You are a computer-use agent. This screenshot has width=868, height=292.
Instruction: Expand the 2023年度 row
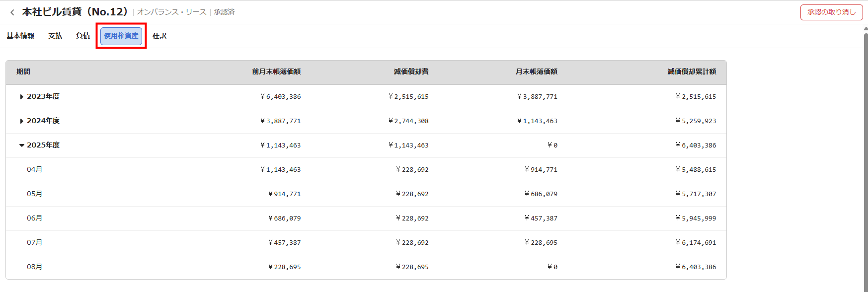point(22,97)
